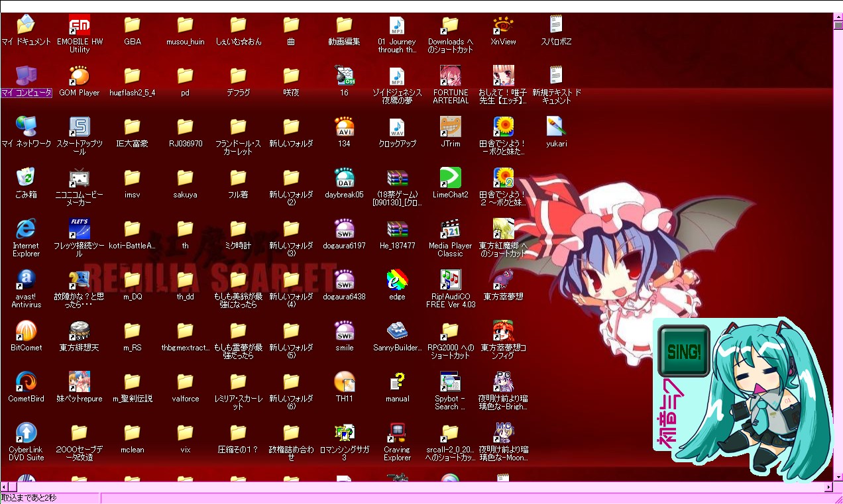Select dogaura6197 SWF file
The height and width of the screenshot is (504, 843).
pyautogui.click(x=345, y=229)
